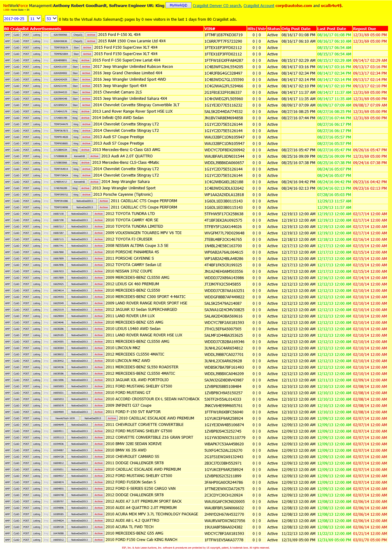Click POST for 2010 NISSAN 370Z COUPE
The width and height of the screenshot is (392, 551).
[26, 271]
